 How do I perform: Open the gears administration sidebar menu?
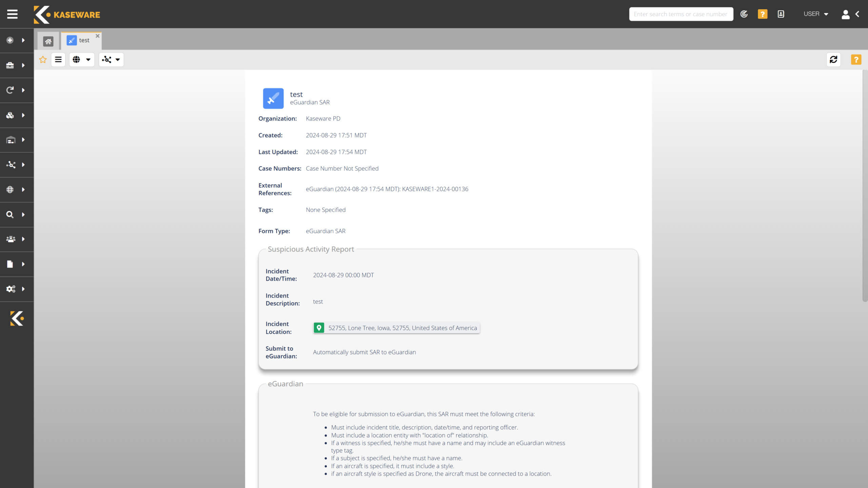point(11,289)
